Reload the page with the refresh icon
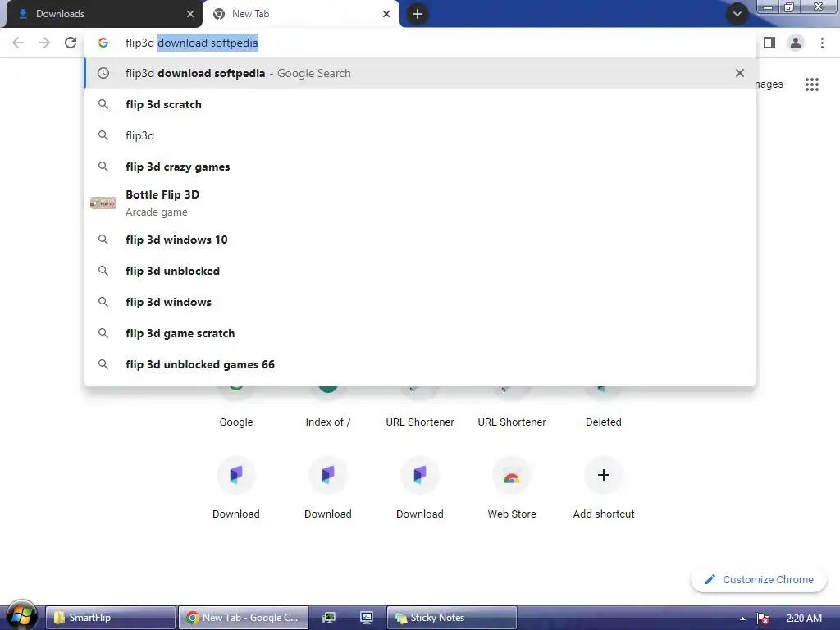 (71, 43)
